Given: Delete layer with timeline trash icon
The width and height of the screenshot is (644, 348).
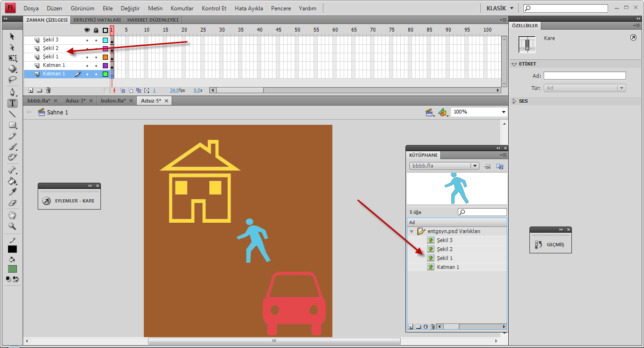Looking at the screenshot, I should click(x=48, y=90).
